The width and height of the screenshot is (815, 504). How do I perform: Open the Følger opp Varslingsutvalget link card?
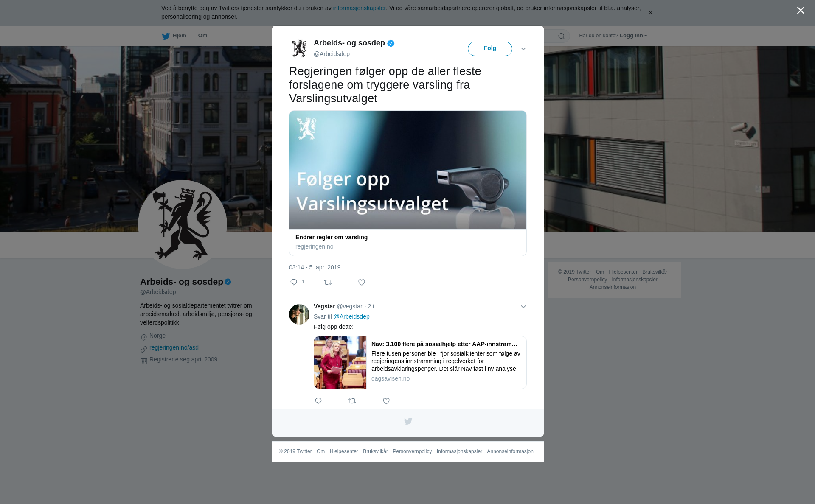pyautogui.click(x=408, y=183)
